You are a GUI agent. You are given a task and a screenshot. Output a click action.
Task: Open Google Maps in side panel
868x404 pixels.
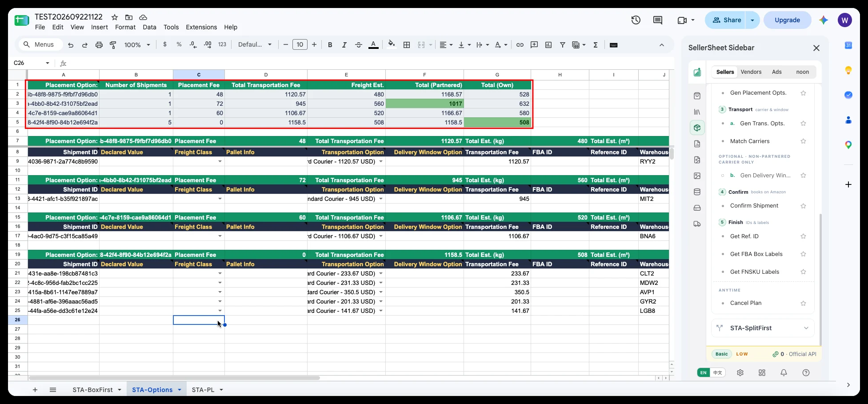click(848, 145)
